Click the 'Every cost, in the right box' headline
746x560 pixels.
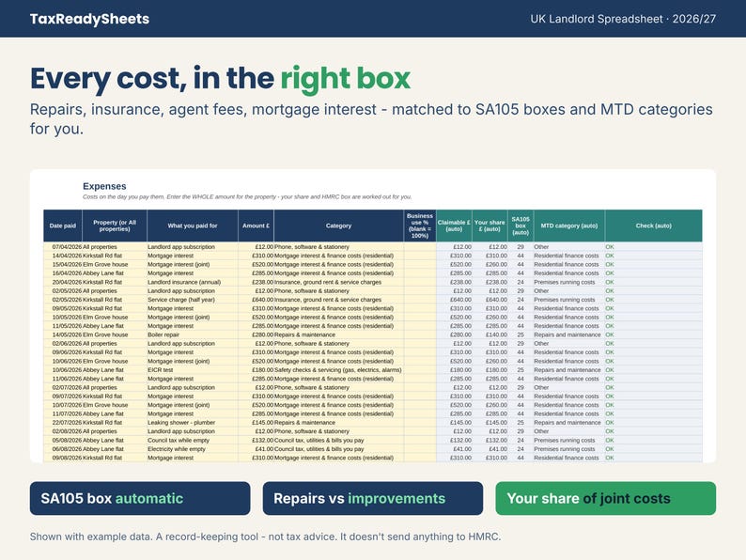(x=220, y=79)
